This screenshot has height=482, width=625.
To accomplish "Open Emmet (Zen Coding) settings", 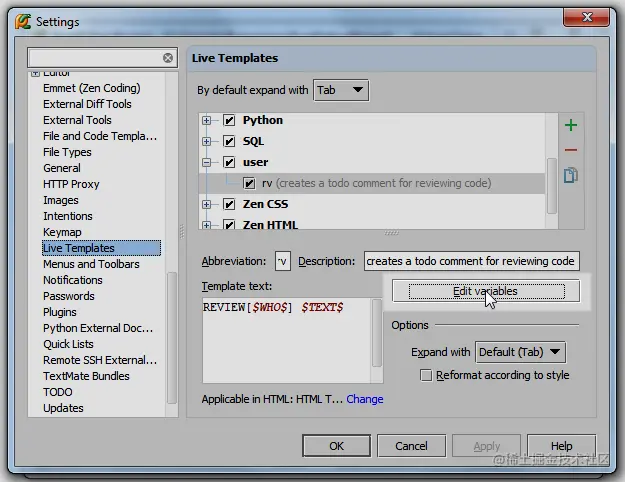I will 92,88.
